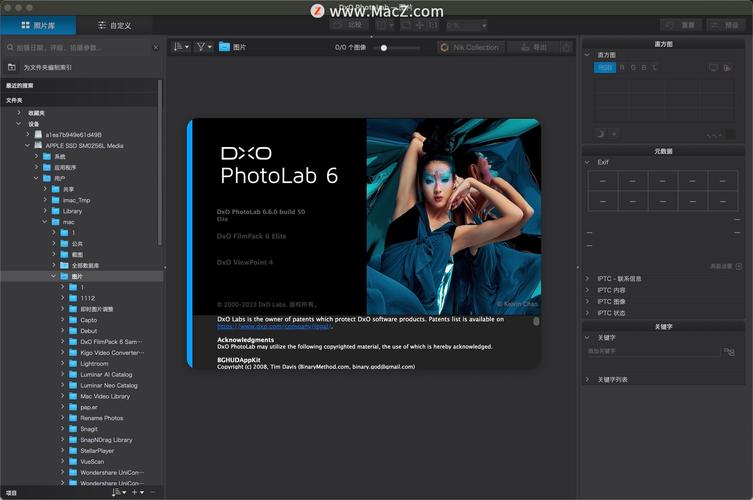Click the add-field icon below Exif grid
Screen dimensions: 753x500
pyautogui.click(x=739, y=266)
